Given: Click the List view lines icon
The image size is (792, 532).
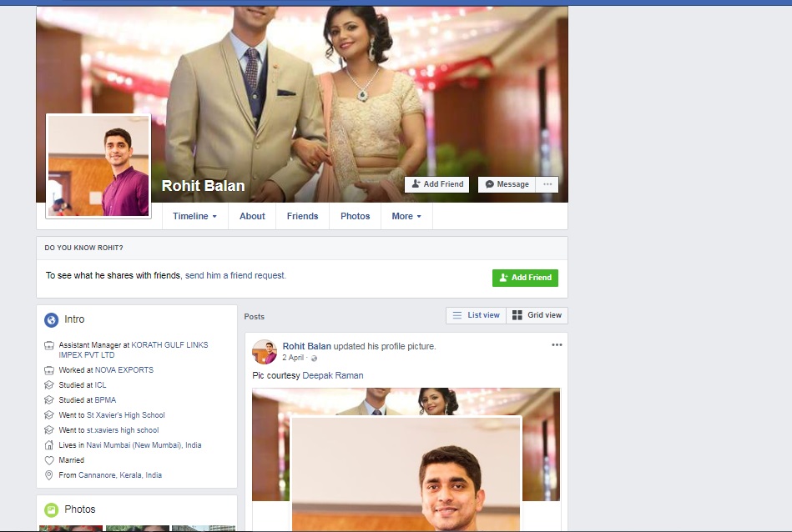Looking at the screenshot, I should coord(457,315).
